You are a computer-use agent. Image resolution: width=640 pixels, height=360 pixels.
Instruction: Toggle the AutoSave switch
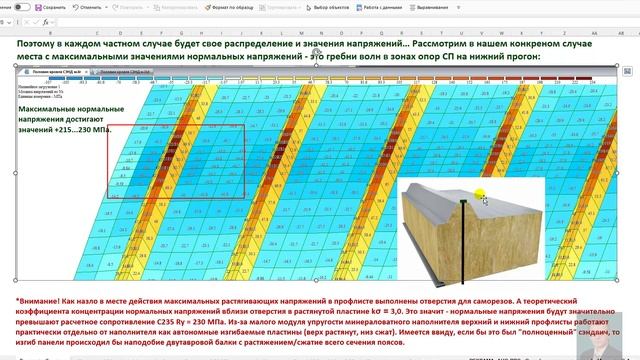pyautogui.click(x=22, y=7)
